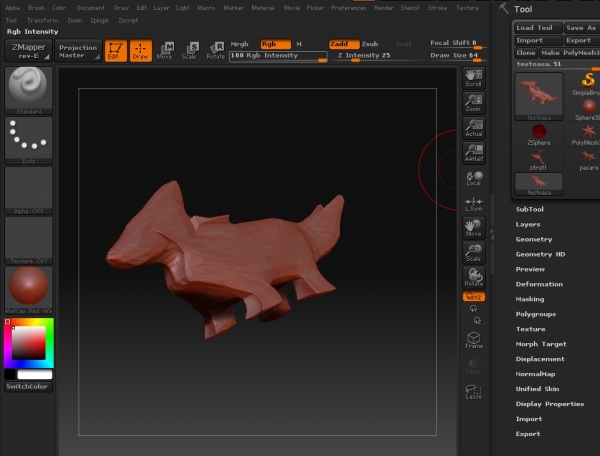Toggle the Rgb color mode
Viewport: 600px width, 456px height.
click(x=275, y=44)
